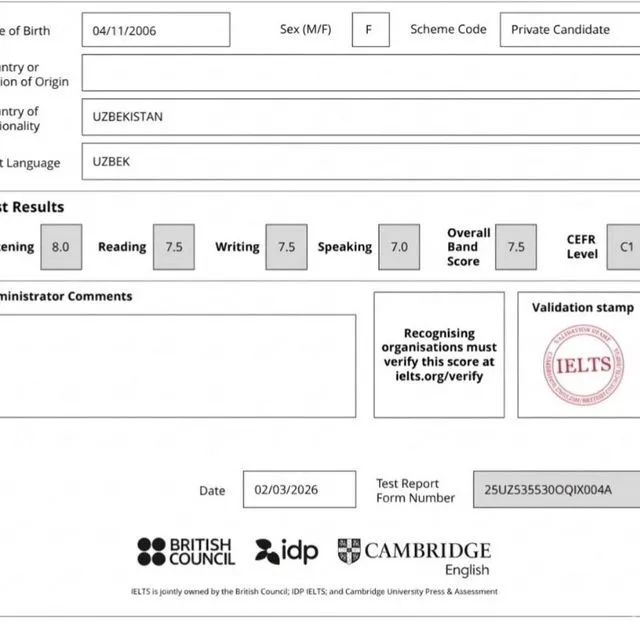Click the Validation stamp label

[x=583, y=307]
